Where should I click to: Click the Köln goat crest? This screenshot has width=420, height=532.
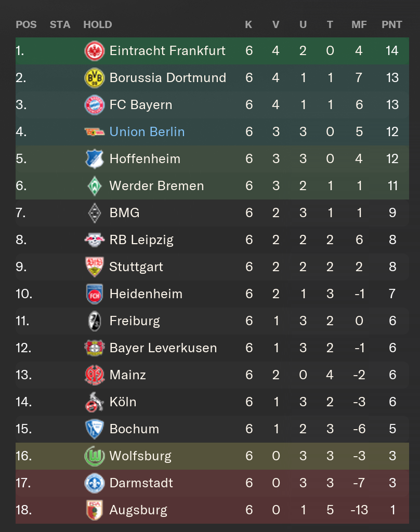[95, 402]
